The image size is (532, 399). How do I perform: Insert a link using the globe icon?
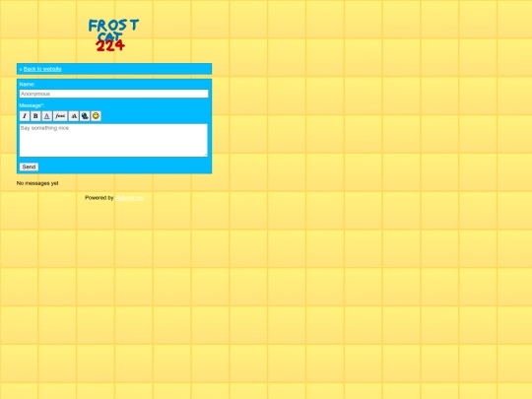(x=85, y=116)
